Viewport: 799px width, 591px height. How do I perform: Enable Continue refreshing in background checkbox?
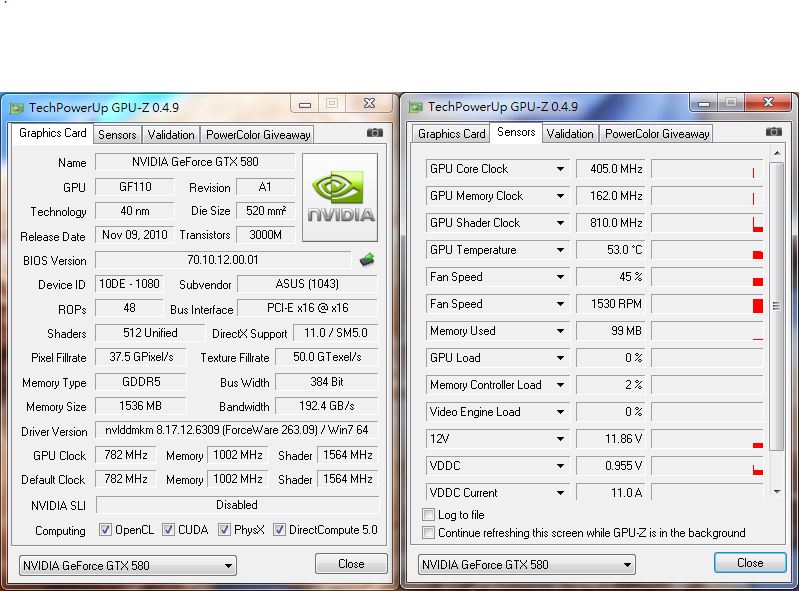point(429,533)
